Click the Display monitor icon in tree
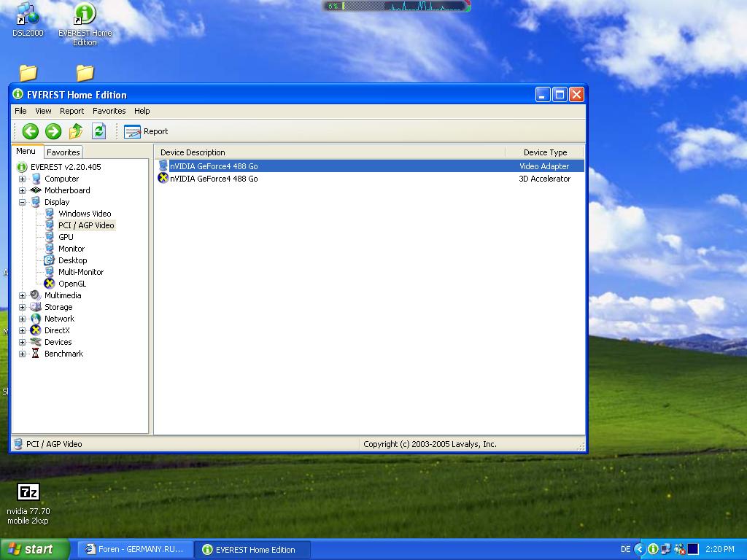The image size is (747, 560). coord(36,203)
